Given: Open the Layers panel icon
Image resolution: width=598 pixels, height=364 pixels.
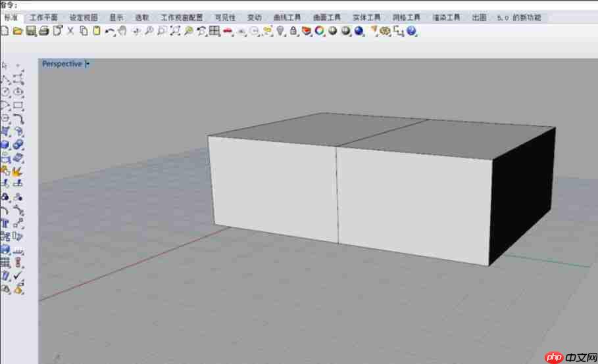Looking at the screenshot, I should coord(307,31).
